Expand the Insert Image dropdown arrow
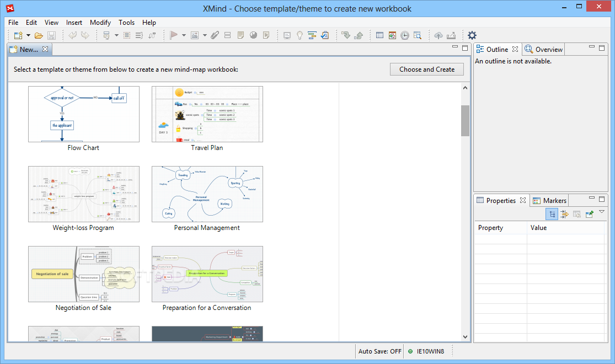The width and height of the screenshot is (615, 364). point(205,35)
